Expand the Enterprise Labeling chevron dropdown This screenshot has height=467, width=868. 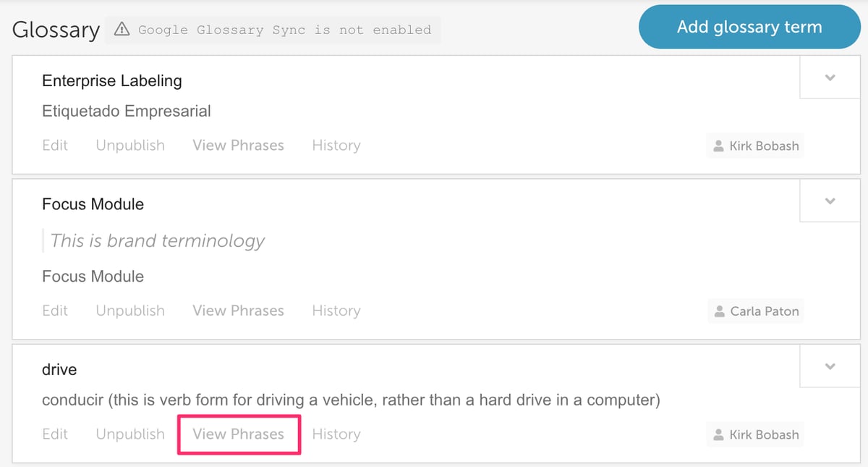830,77
